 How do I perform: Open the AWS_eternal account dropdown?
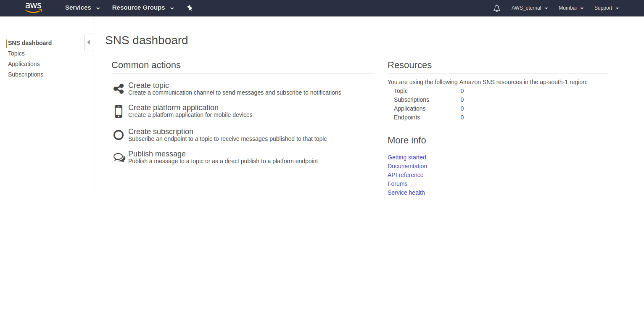click(529, 8)
